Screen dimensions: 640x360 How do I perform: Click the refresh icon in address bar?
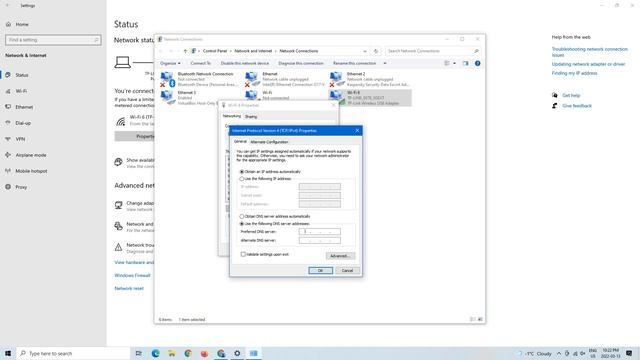point(376,51)
